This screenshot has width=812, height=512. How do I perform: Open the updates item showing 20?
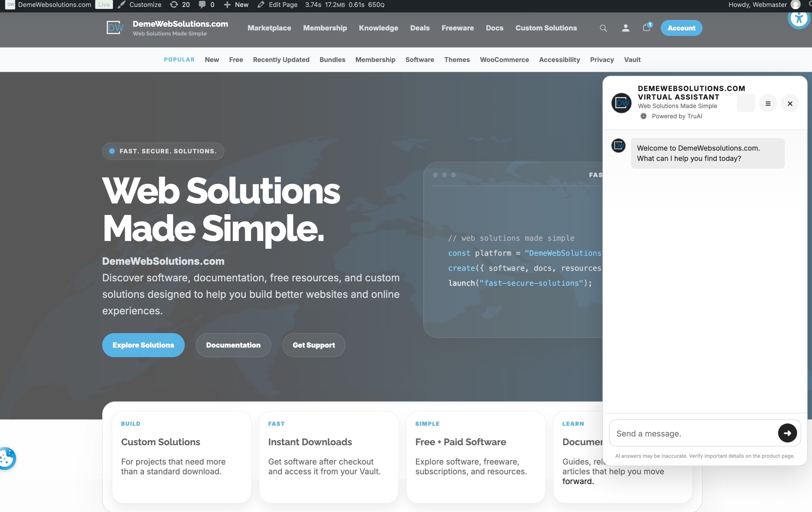pos(180,5)
